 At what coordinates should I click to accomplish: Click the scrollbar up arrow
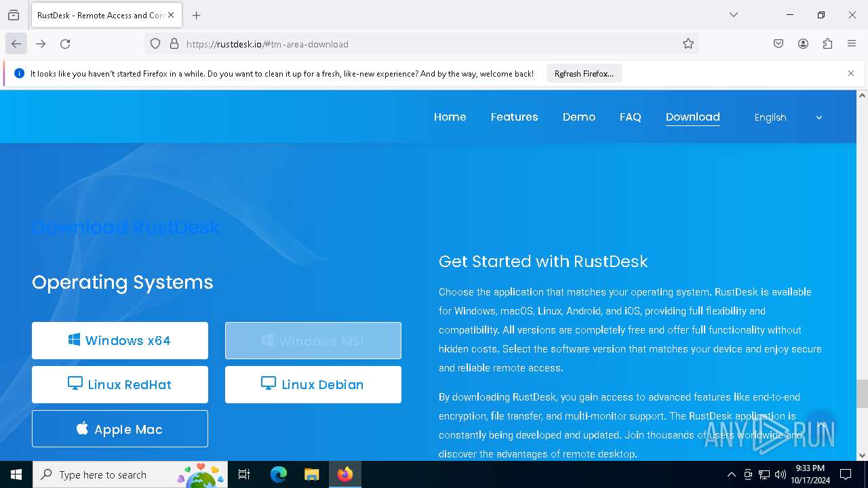[862, 96]
